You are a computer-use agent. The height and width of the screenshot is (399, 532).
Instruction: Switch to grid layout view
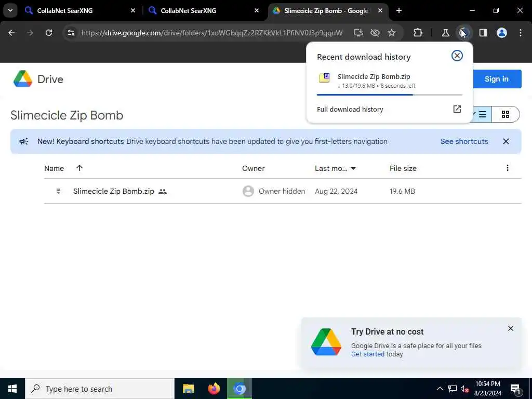pos(506,114)
